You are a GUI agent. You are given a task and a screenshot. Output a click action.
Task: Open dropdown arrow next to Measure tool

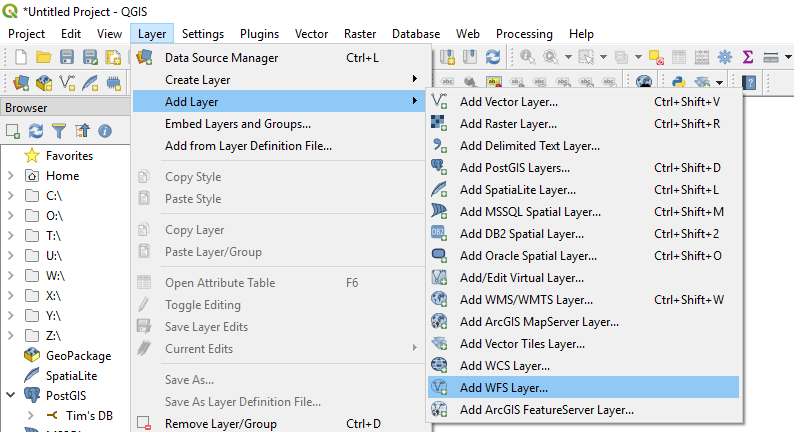pyautogui.click(x=788, y=57)
